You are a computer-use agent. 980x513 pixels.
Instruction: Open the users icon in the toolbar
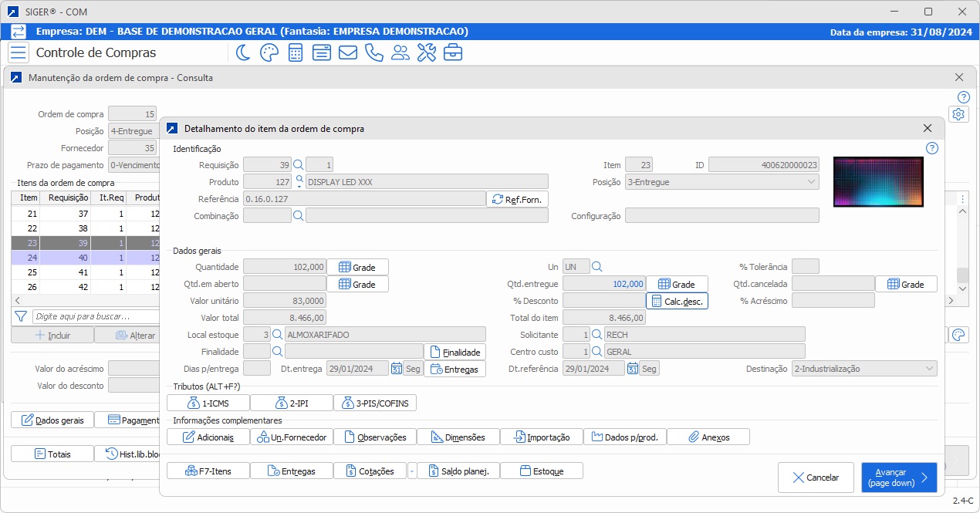pos(400,52)
